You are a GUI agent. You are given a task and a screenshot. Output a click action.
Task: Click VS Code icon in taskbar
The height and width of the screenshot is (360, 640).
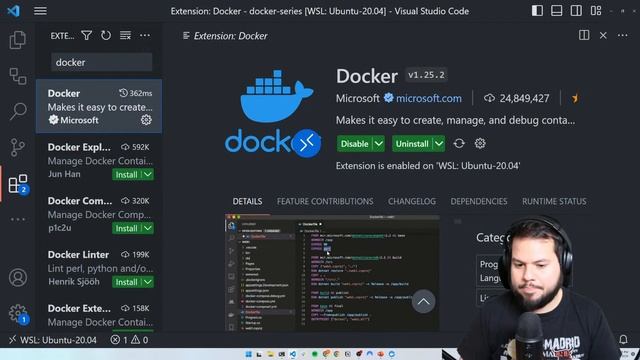[x=293, y=354]
